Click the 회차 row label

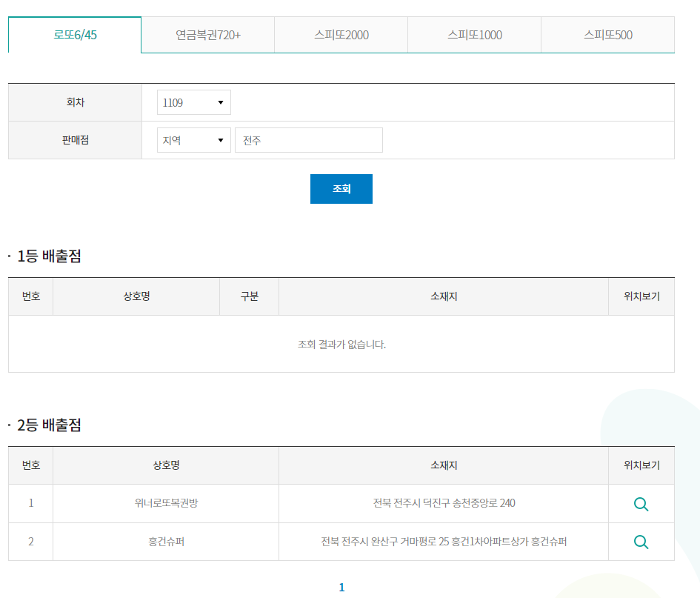(x=75, y=102)
